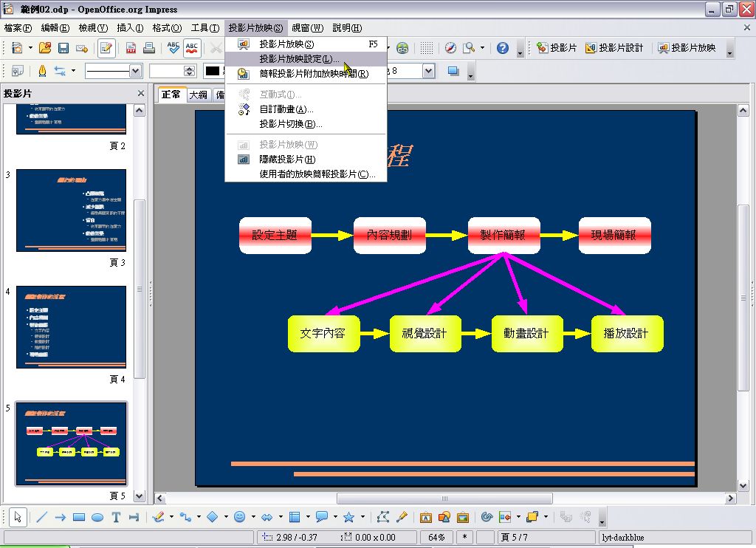Select slide 3 thumbnail in panel
Viewport: 756px width, 548px height.
pos(71,210)
